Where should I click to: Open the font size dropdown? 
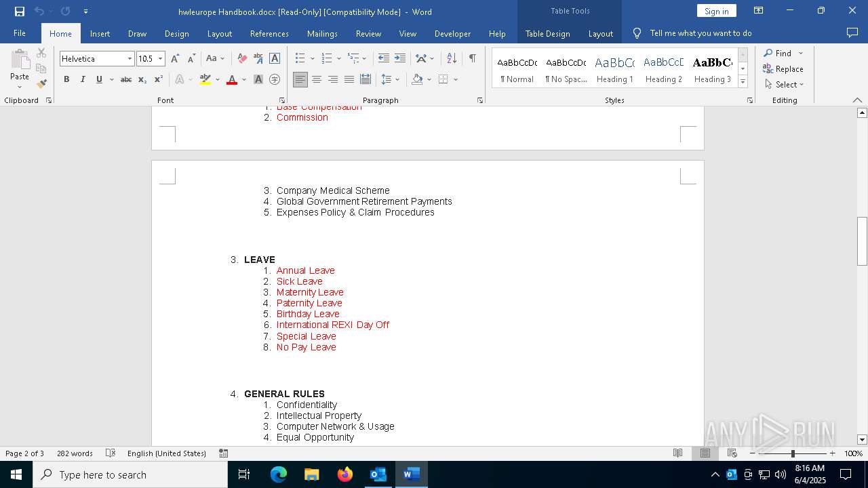click(161, 59)
